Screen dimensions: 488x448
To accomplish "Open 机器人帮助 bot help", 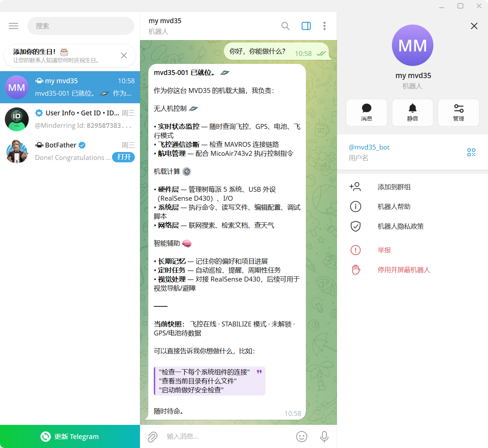I will 412,207.
